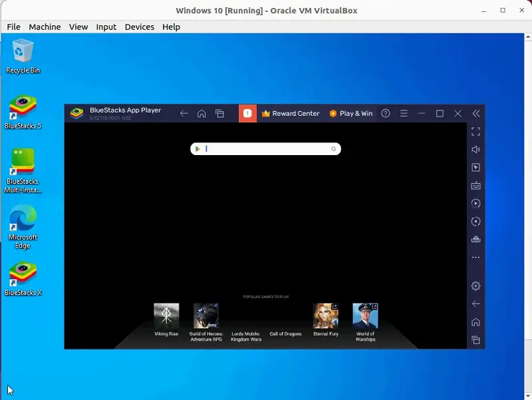Open VirtualBox Machine menu

click(45, 27)
